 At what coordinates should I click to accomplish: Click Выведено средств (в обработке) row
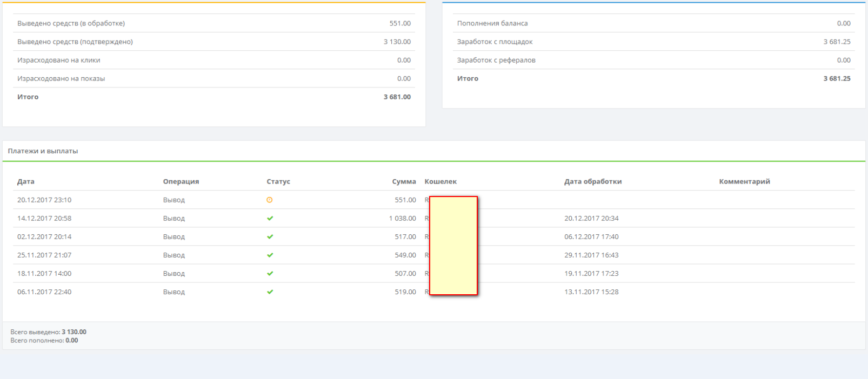pos(71,23)
